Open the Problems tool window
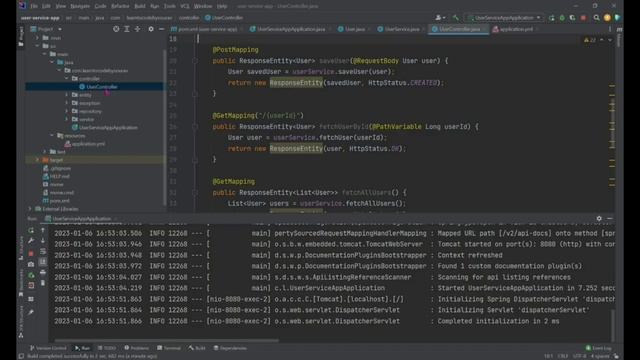640x360 pixels. 136,348
